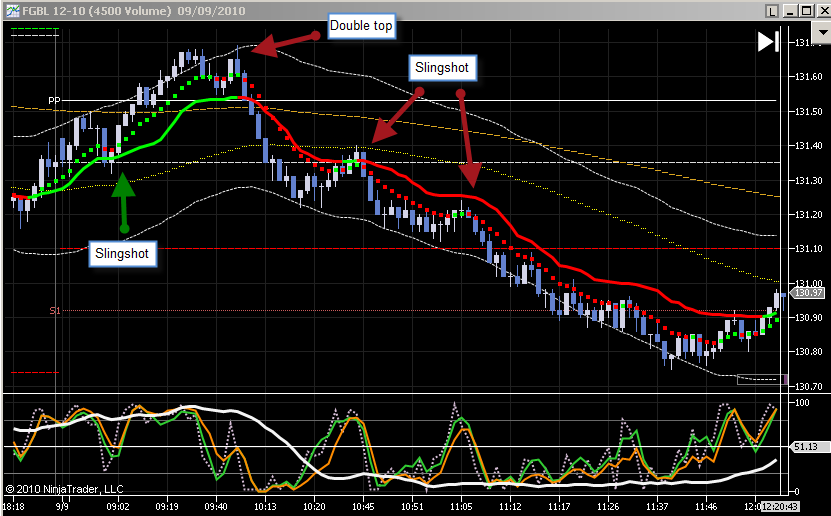
Task: Click the PP pivot line label
Action: tap(54, 100)
